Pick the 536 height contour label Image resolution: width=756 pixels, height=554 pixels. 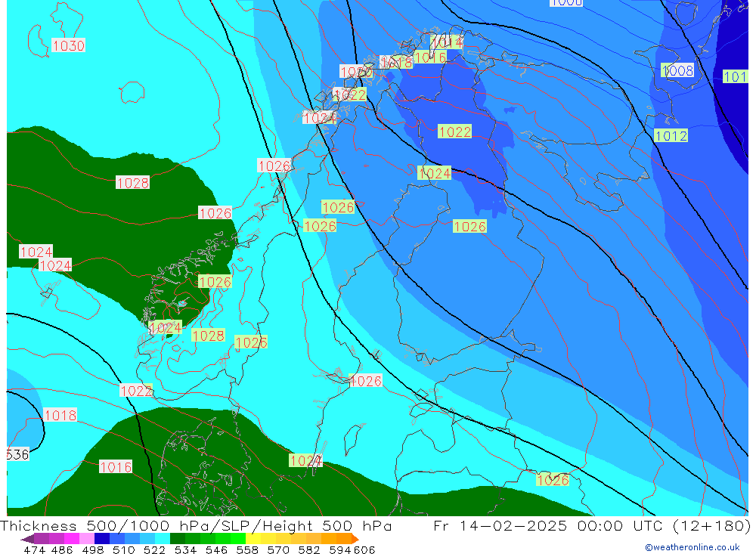(17, 454)
